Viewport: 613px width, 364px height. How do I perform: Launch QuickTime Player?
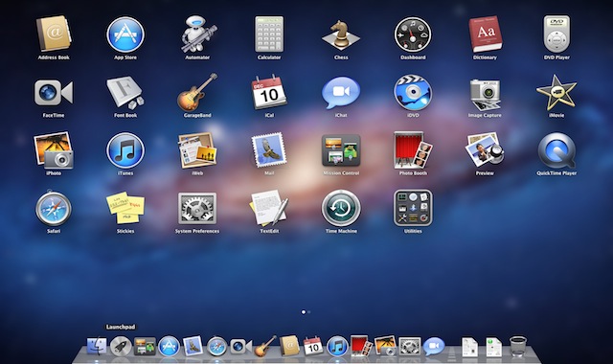coord(556,150)
